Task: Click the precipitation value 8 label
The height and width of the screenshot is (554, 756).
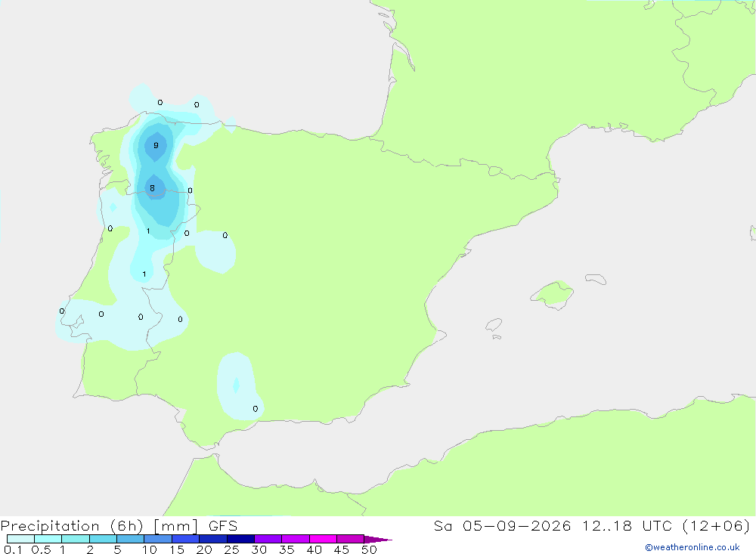Action: click(x=153, y=188)
